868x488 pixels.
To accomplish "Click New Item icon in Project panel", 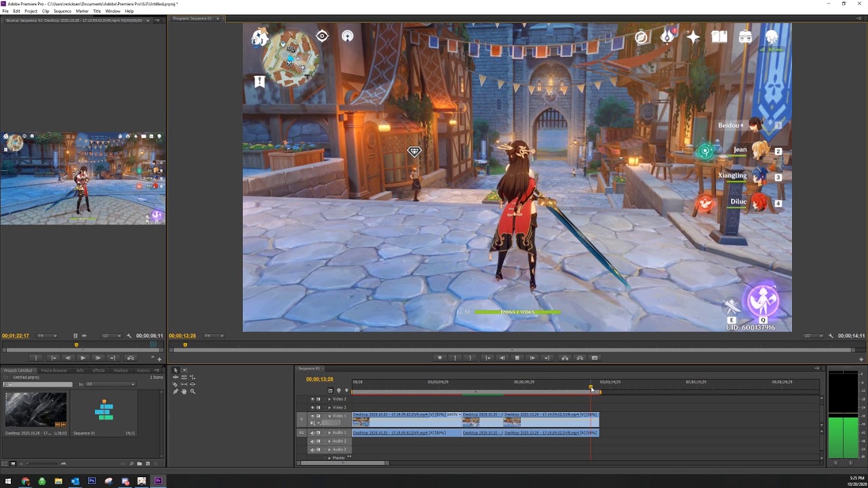I will pyautogui.click(x=148, y=464).
